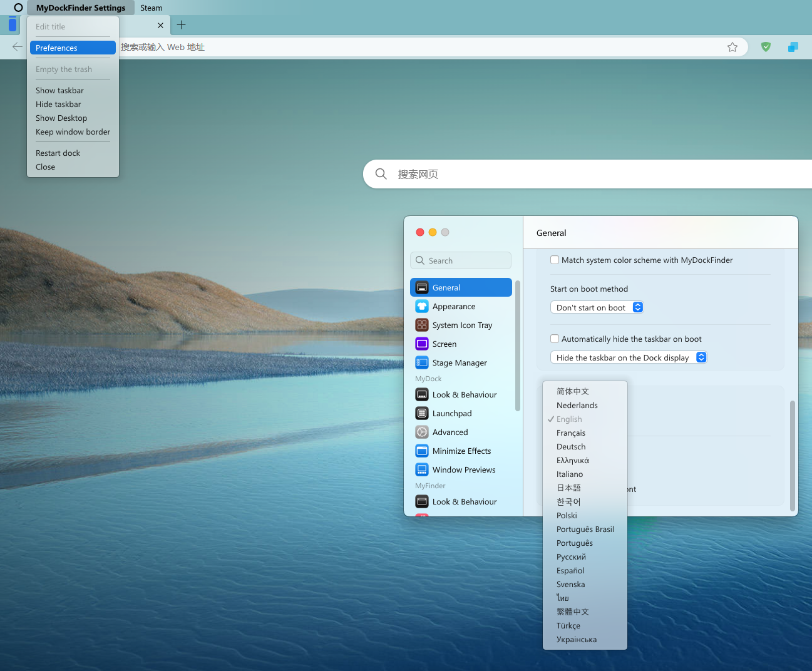
Task: Enable Match system color scheme checkbox
Action: (555, 260)
